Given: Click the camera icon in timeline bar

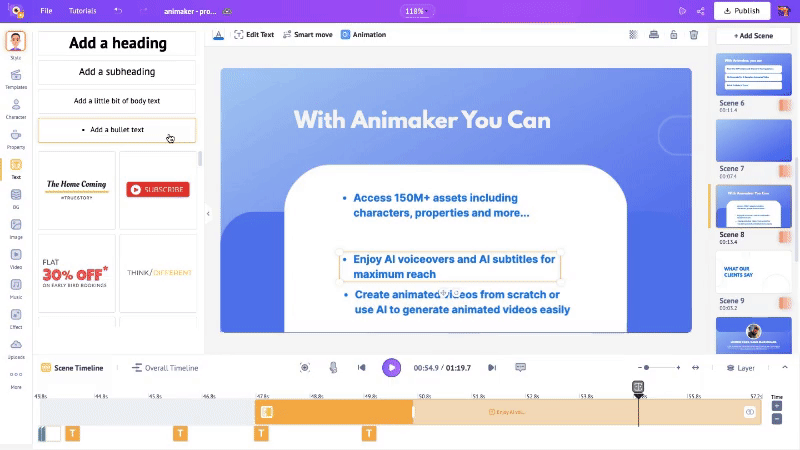Looking at the screenshot, I should coord(305,368).
